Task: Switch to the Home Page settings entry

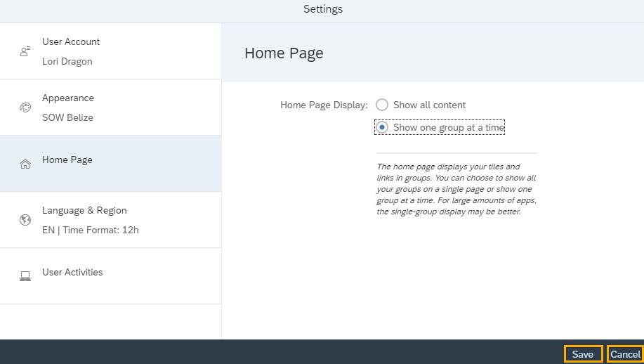Action: pos(110,160)
